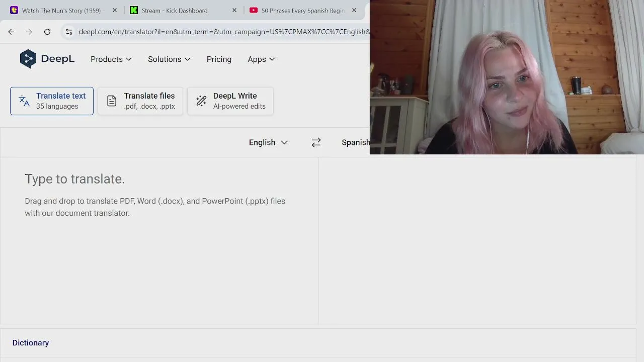
Task: Click favicon of The Nun's Story tab
Action: 14,10
